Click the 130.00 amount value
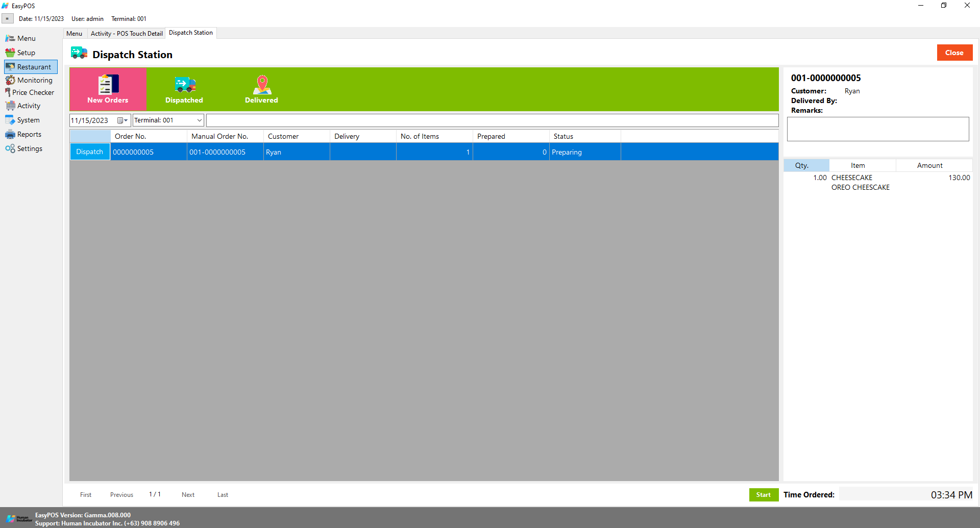Viewport: 980px width, 528px height. point(959,178)
